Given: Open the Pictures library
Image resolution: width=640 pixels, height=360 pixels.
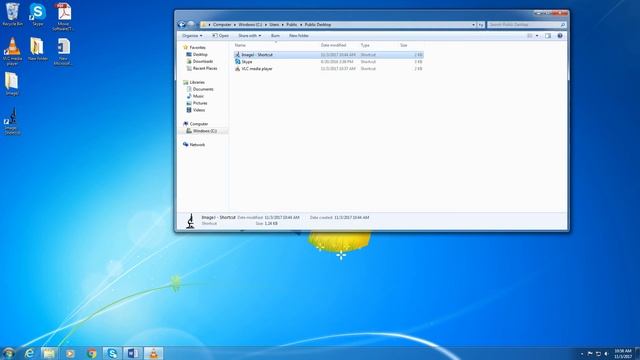Looking at the screenshot, I should click(x=200, y=103).
